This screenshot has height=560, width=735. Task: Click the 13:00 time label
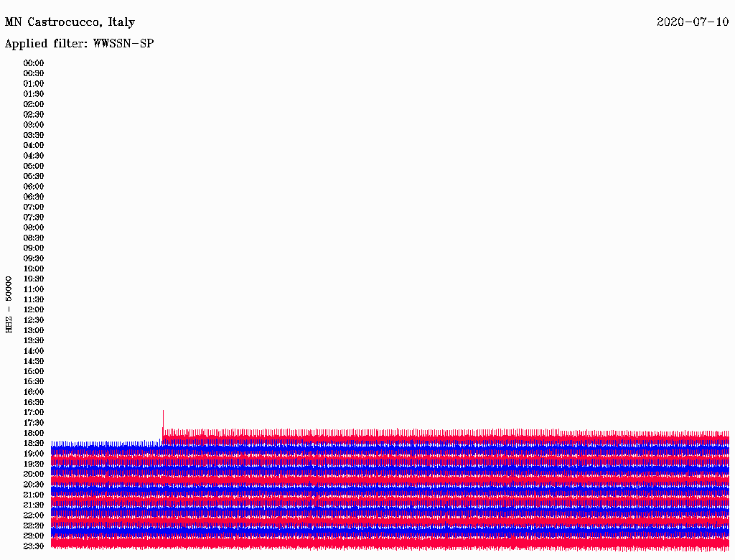34,331
